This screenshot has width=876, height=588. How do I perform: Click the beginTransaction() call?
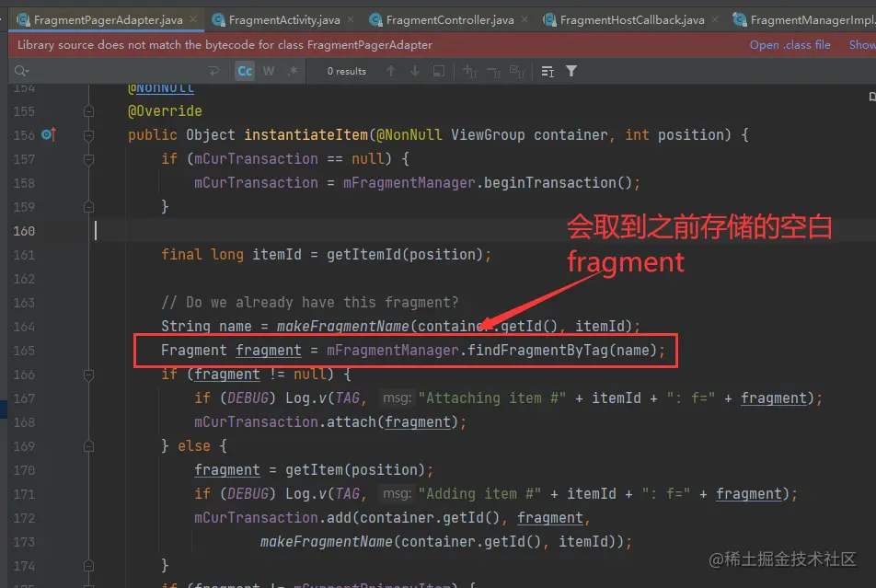click(x=558, y=183)
